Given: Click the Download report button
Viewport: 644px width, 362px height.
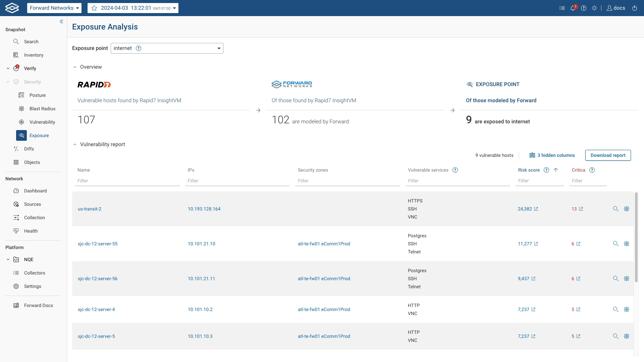Looking at the screenshot, I should point(608,155).
